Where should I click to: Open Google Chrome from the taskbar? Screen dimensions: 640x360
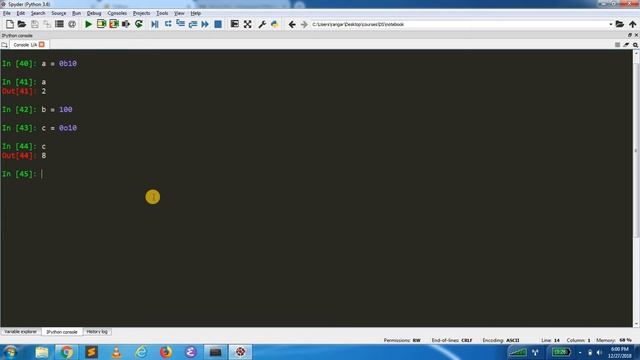coord(67,352)
